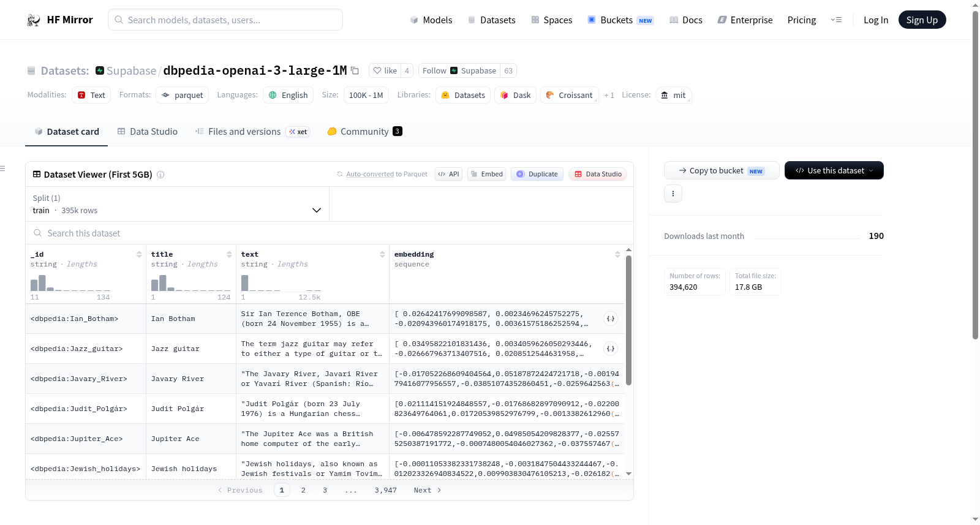Screen dimensions: 980x525
Task: Click the Jewish holidays title cell
Action: click(x=191, y=469)
